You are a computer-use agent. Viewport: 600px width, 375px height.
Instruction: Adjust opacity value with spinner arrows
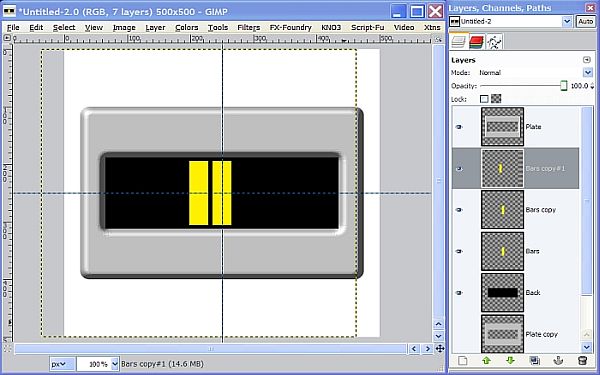(592, 86)
